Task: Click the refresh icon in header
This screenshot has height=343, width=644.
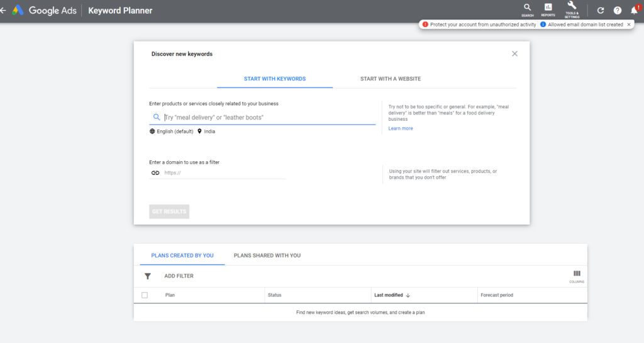Action: coord(601,10)
